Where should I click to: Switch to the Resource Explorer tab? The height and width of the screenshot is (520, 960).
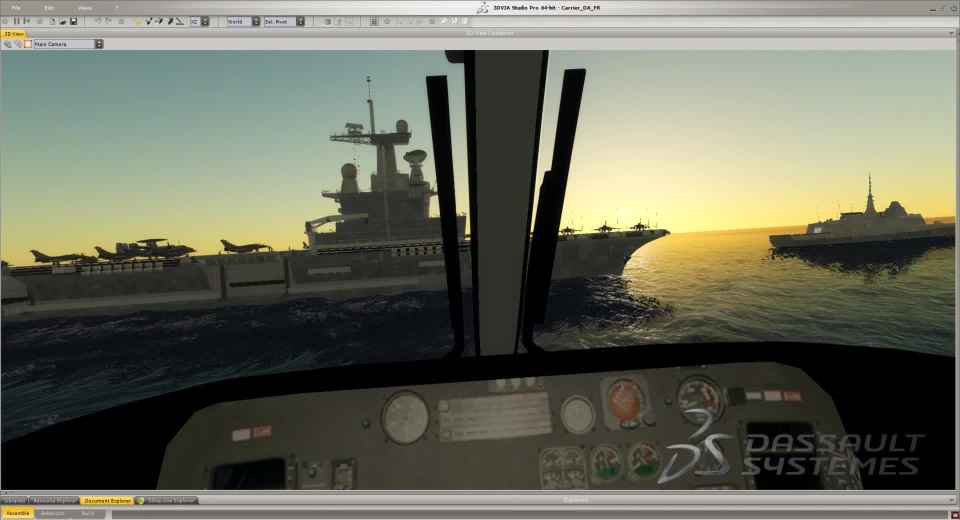tap(54, 500)
